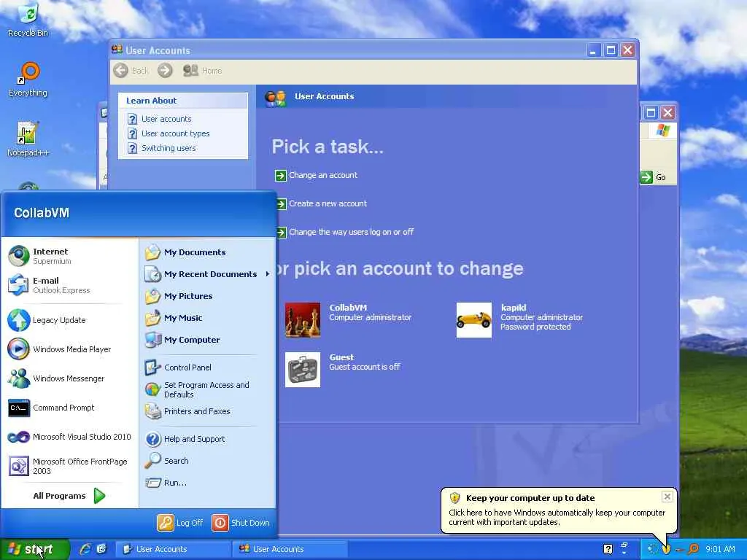
Task: Launch Legacy Update from Start menu
Action: tap(69, 320)
